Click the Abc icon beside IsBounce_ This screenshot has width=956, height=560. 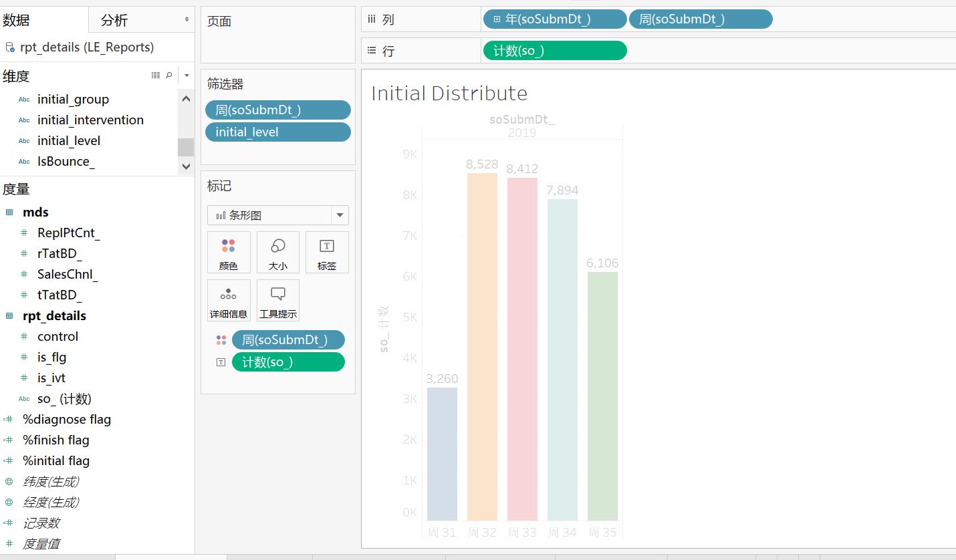(24, 162)
